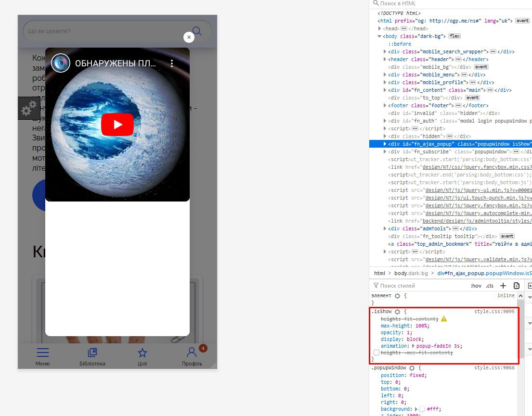Expand div fn_content main node

click(385, 90)
